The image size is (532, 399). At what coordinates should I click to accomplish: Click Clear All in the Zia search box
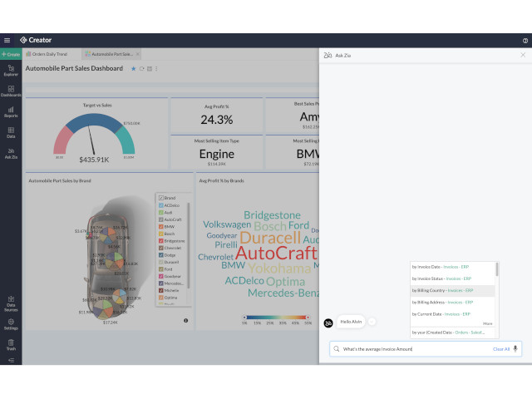pyautogui.click(x=500, y=349)
